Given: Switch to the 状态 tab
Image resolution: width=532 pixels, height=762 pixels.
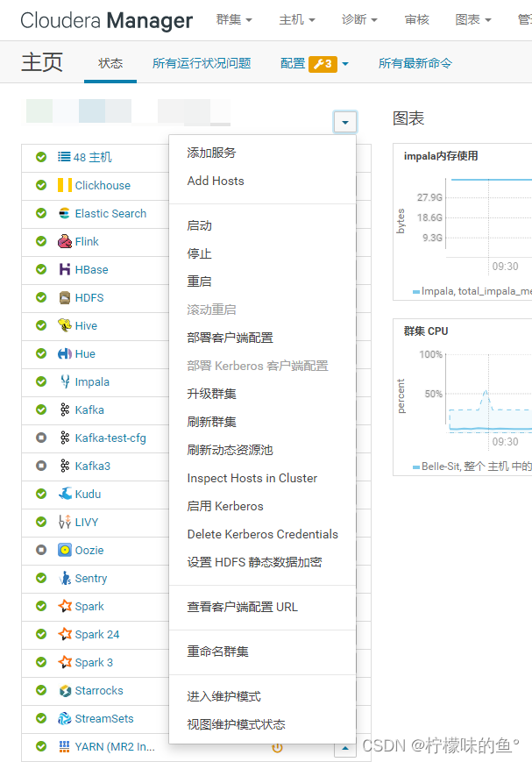Looking at the screenshot, I should pos(110,63).
